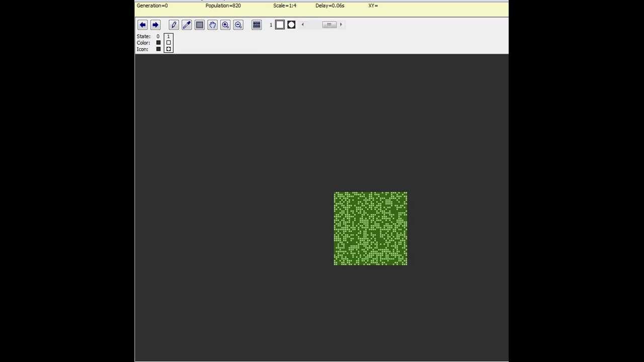The width and height of the screenshot is (644, 362).
Task: Select state 0 dark color swatch
Action: coord(158,43)
